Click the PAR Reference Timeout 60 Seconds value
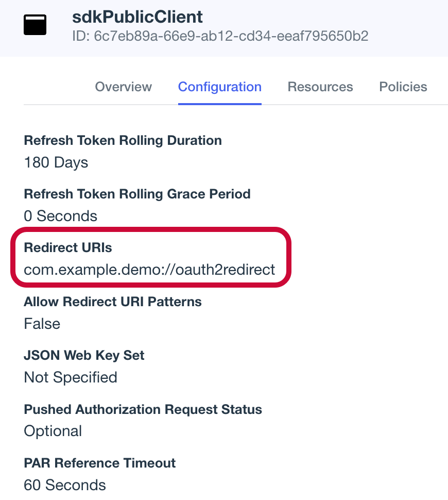Viewport: 448px width, 500px height. (x=64, y=485)
